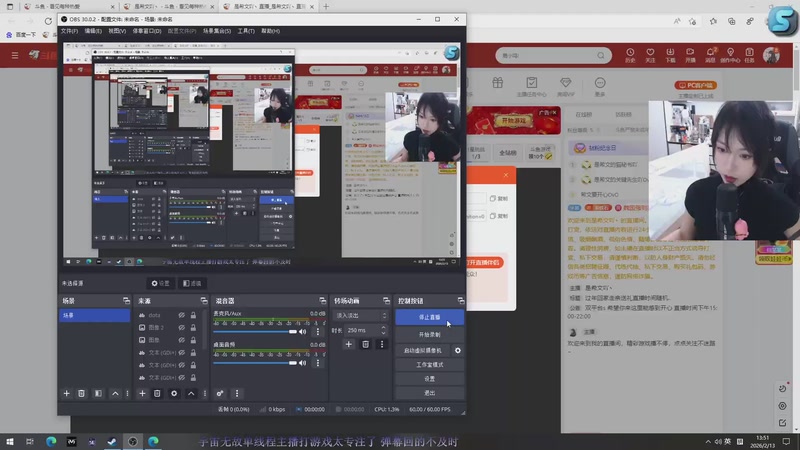Toggle visibility of the 图像 2 source
Viewport: 800px width, 450px height.
click(x=182, y=328)
